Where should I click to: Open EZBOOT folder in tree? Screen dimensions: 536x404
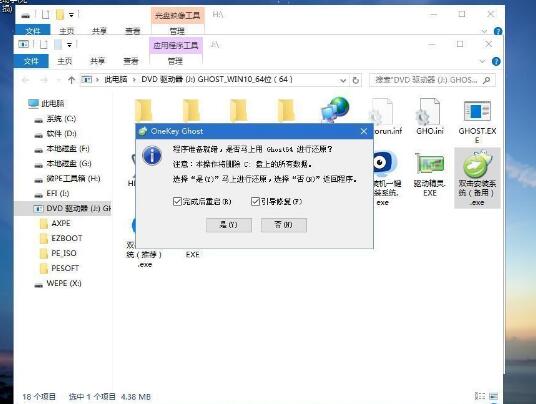(x=61, y=238)
